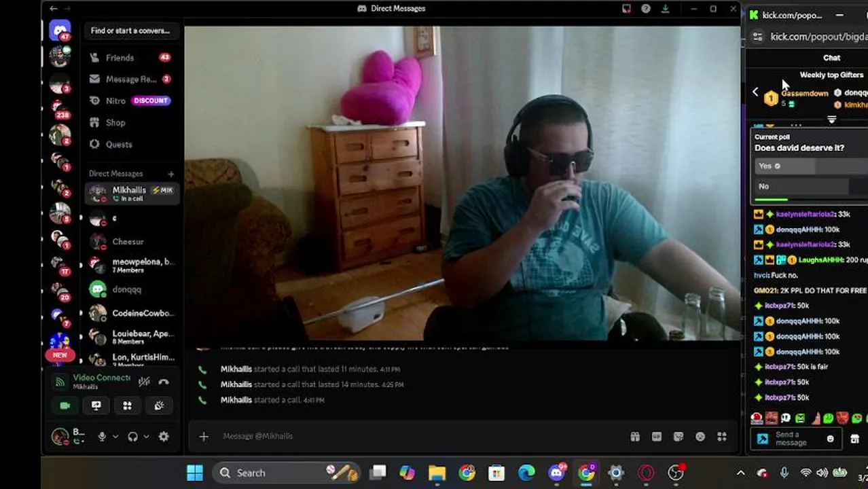Image resolution: width=868 pixels, height=489 pixels.
Task: Open Message Requests
Action: click(130, 79)
